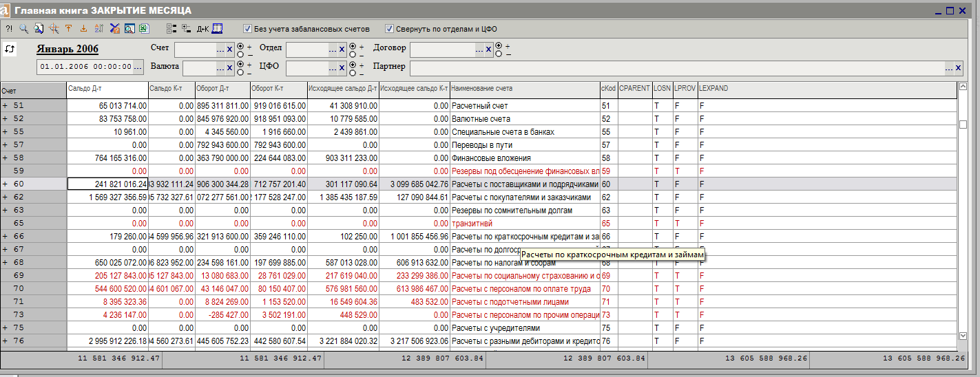The width and height of the screenshot is (980, 377).
Task: Click the orange down-arrow icon
Action: (x=84, y=29)
